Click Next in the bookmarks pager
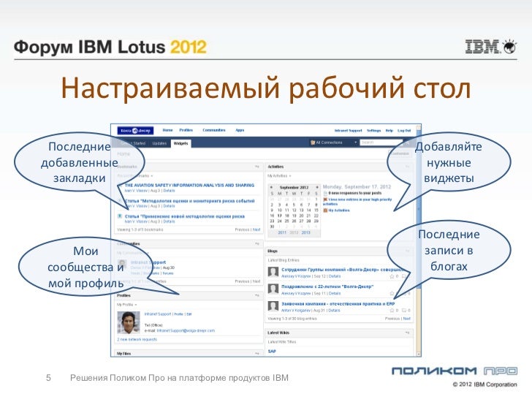 point(256,229)
